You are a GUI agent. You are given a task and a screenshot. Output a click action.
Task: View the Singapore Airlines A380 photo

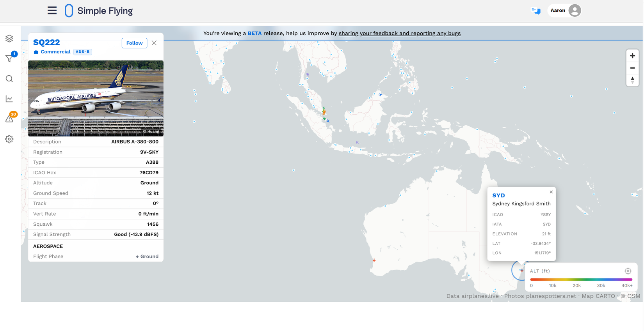[x=96, y=98]
